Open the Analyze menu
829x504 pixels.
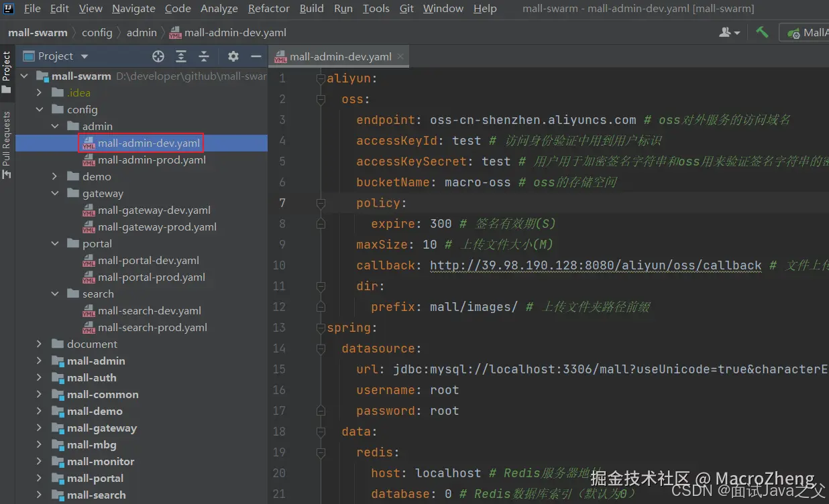tap(219, 9)
